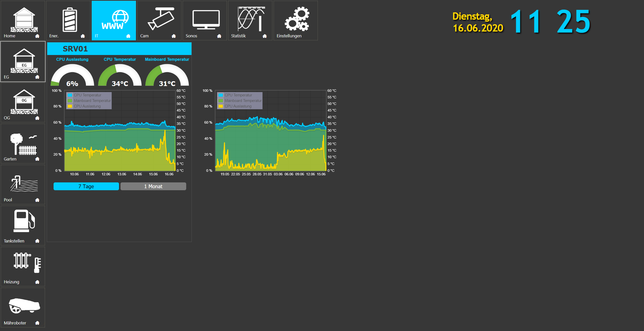Toggle Mainboard Temperatur in monthly chart legend
Image resolution: width=644 pixels, height=331 pixels.
click(x=243, y=101)
